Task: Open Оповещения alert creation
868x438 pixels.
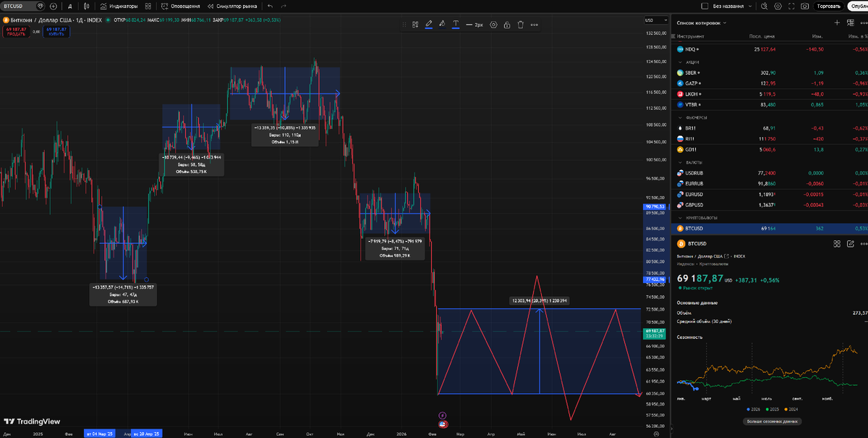Action: (180, 6)
